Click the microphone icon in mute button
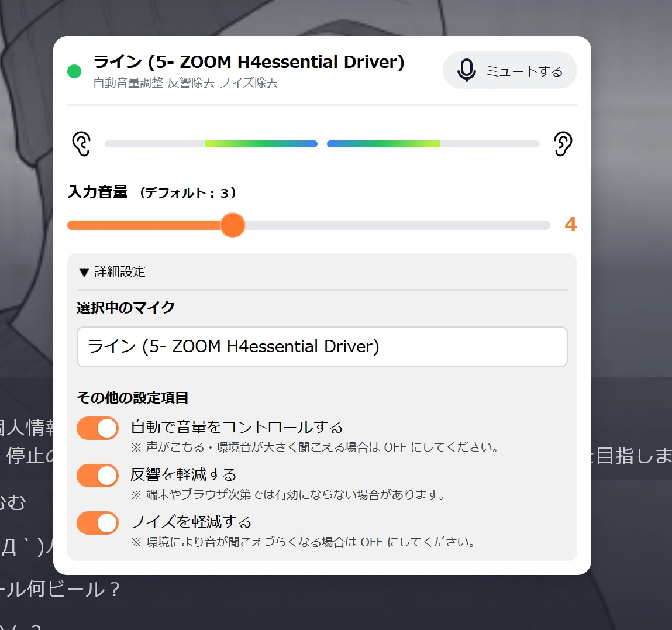Image resolution: width=672 pixels, height=630 pixels. [x=466, y=70]
